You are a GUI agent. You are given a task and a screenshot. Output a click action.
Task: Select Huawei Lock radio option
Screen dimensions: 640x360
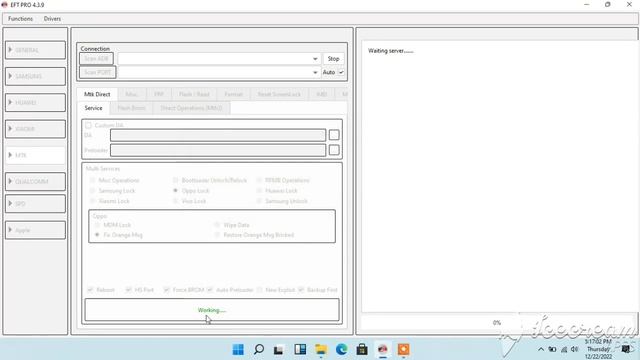point(259,191)
